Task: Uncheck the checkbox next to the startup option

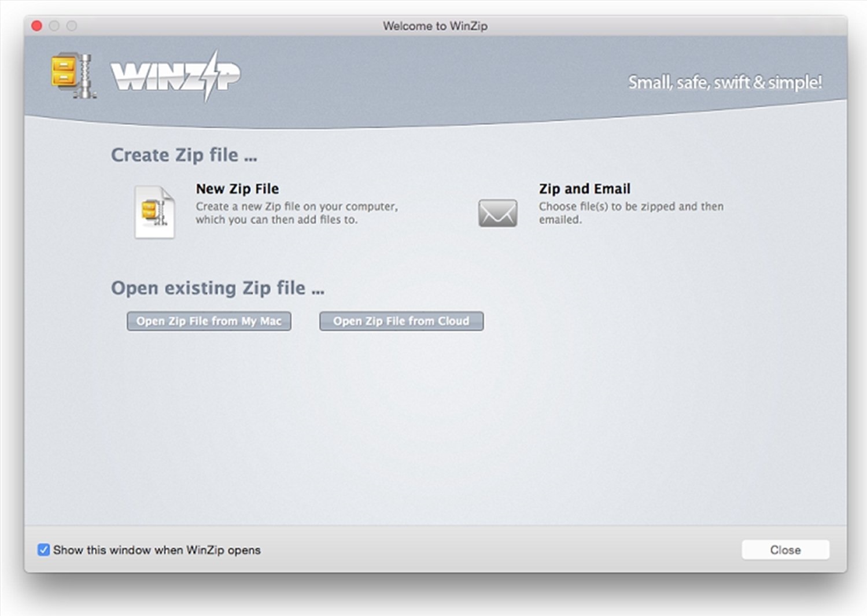Action: coord(43,549)
